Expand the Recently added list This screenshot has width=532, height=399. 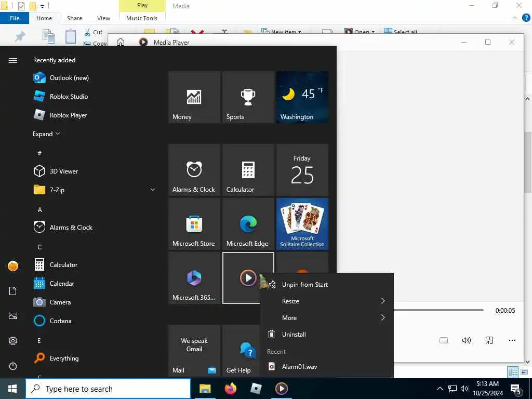[46, 134]
